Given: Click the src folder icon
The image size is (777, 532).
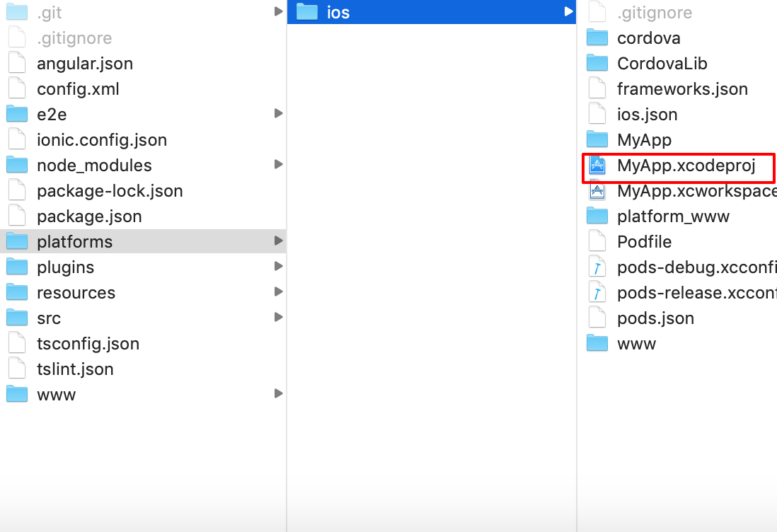Looking at the screenshot, I should point(17,318).
